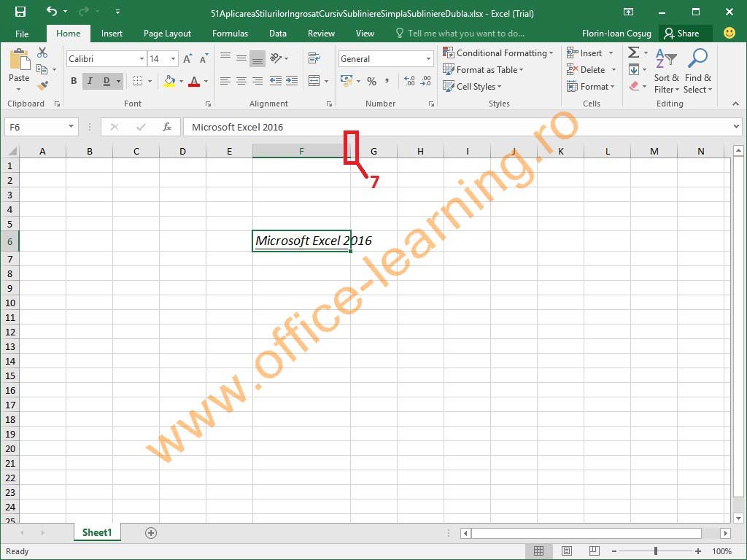This screenshot has height=560, width=747.
Task: Toggle italic formatting
Action: tap(90, 81)
